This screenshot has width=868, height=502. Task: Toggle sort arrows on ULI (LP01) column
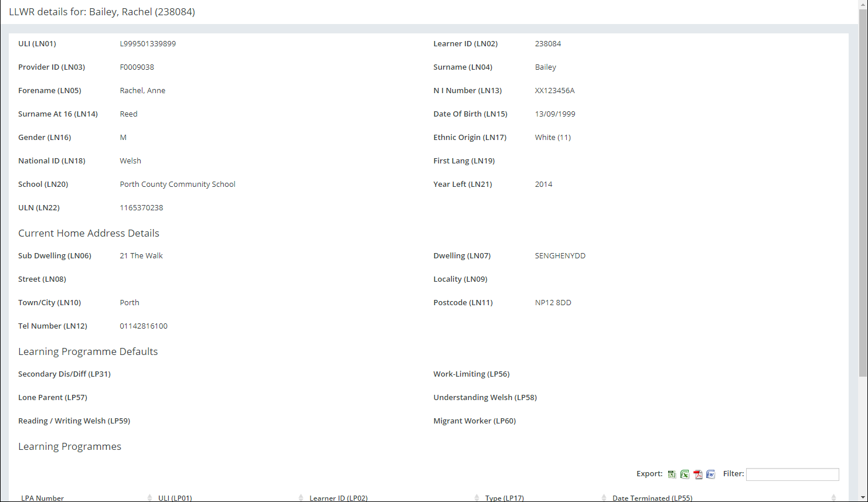click(x=301, y=498)
